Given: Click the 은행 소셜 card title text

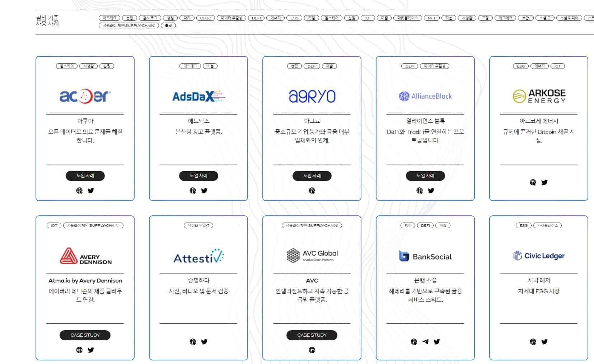Looking at the screenshot, I should pyautogui.click(x=425, y=280).
